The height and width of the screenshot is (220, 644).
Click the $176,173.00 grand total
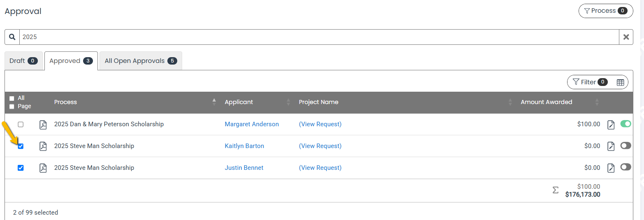[583, 195]
